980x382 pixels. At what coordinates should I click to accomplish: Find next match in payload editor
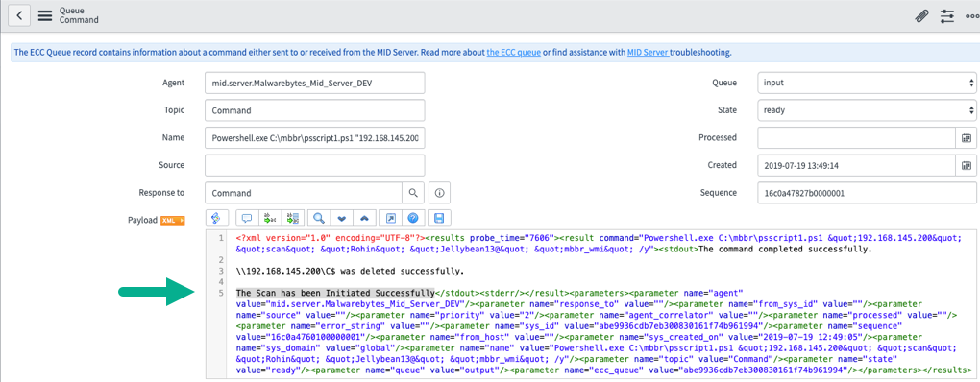(341, 219)
